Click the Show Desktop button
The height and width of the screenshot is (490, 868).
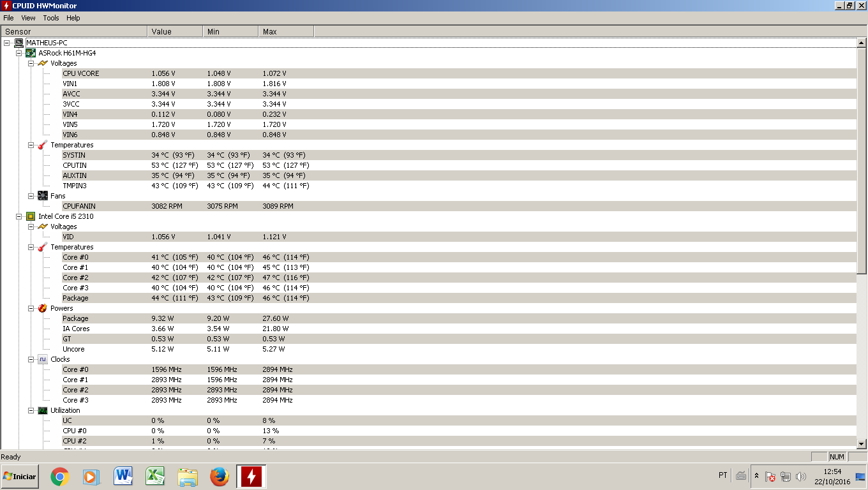click(860, 477)
